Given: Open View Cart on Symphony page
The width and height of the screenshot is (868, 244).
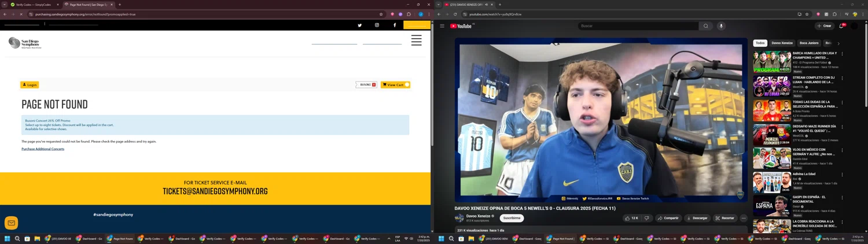Looking at the screenshot, I should (x=395, y=85).
